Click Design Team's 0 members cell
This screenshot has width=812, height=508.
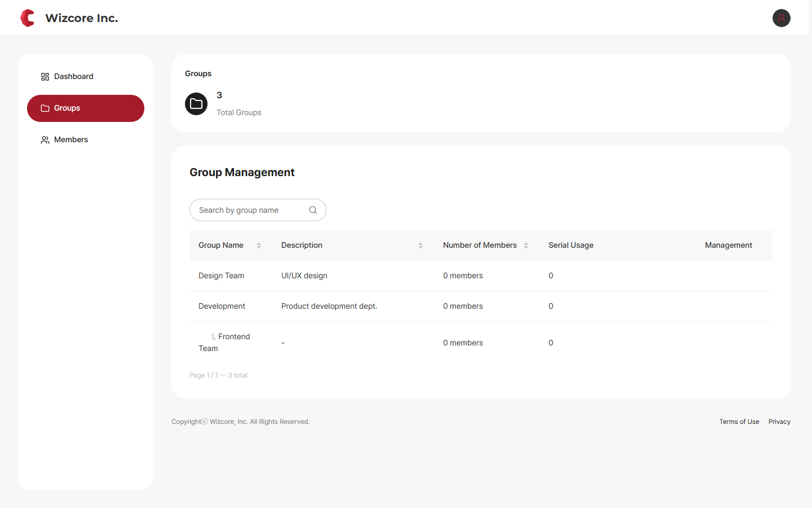[463, 275]
